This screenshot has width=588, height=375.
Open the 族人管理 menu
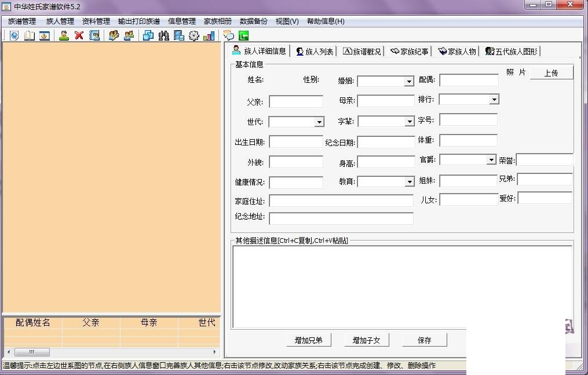click(x=60, y=21)
